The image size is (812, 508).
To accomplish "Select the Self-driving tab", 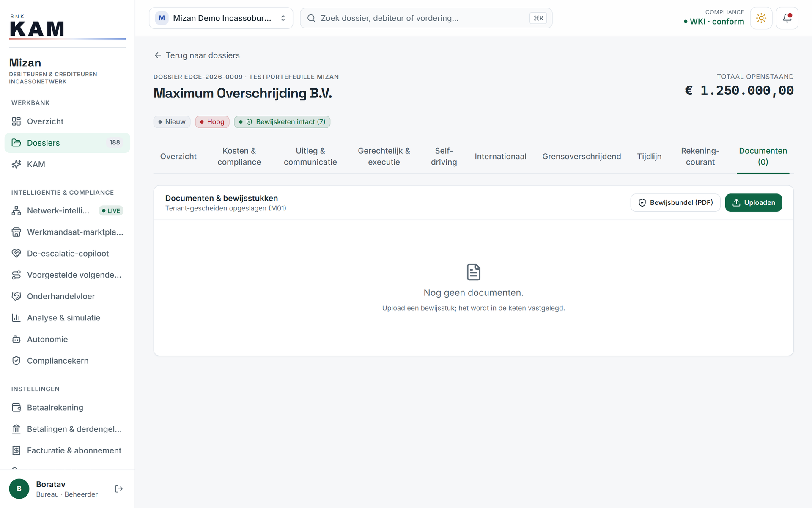I will tap(444, 157).
